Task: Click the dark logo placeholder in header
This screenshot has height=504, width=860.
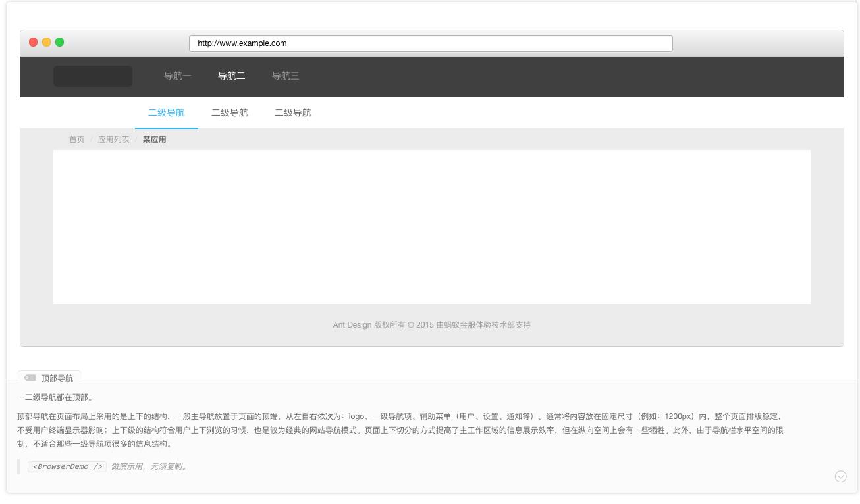Action: 93,76
